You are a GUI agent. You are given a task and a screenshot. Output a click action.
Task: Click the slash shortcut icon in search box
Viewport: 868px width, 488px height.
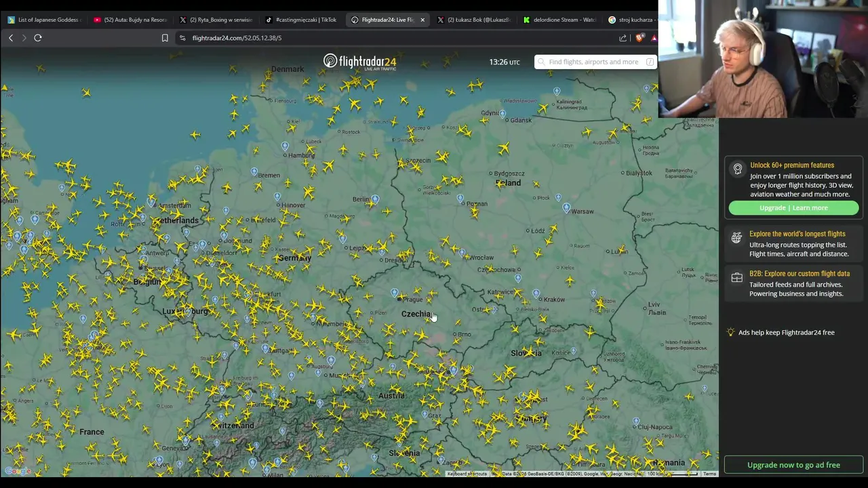(650, 62)
